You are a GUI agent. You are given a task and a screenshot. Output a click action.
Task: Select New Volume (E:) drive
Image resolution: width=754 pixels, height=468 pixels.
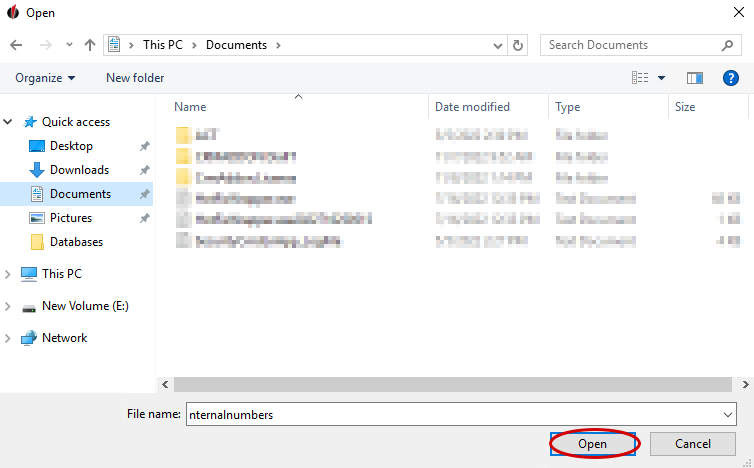click(x=85, y=306)
